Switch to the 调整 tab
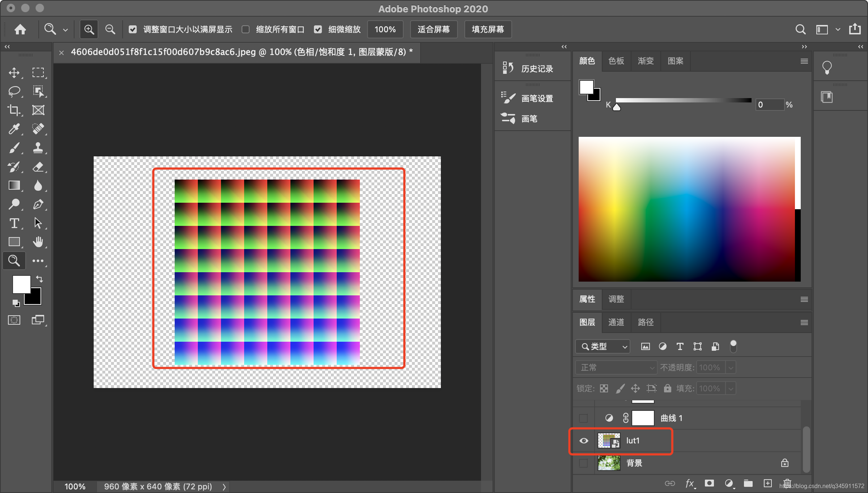The width and height of the screenshot is (868, 493). [x=616, y=299]
